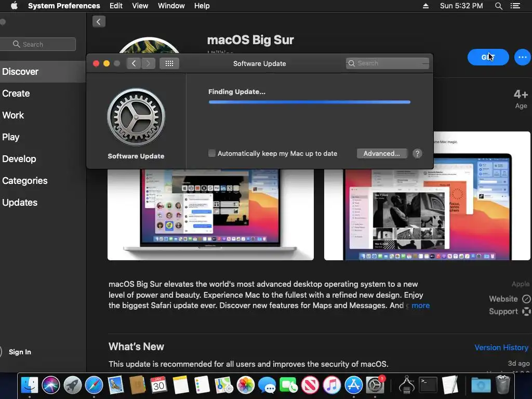The width and height of the screenshot is (532, 399).
Task: Go forward in Software Update window
Action: point(148,63)
